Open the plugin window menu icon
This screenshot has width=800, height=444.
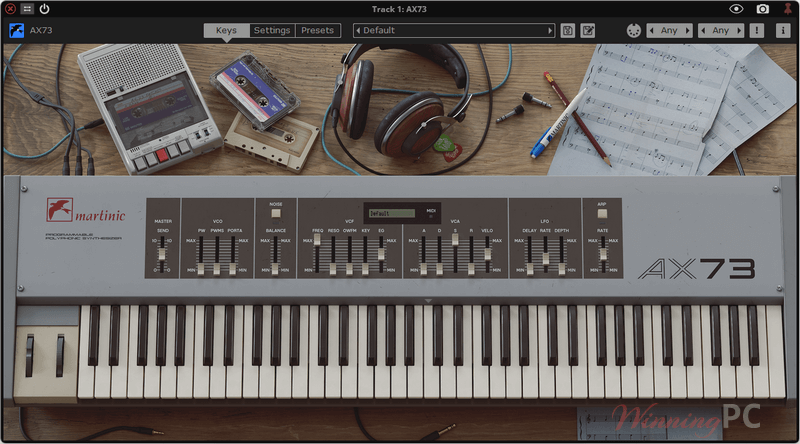(27, 9)
